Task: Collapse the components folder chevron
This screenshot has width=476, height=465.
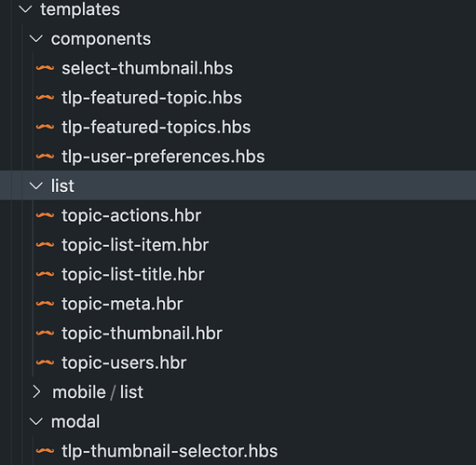Action: click(x=36, y=39)
